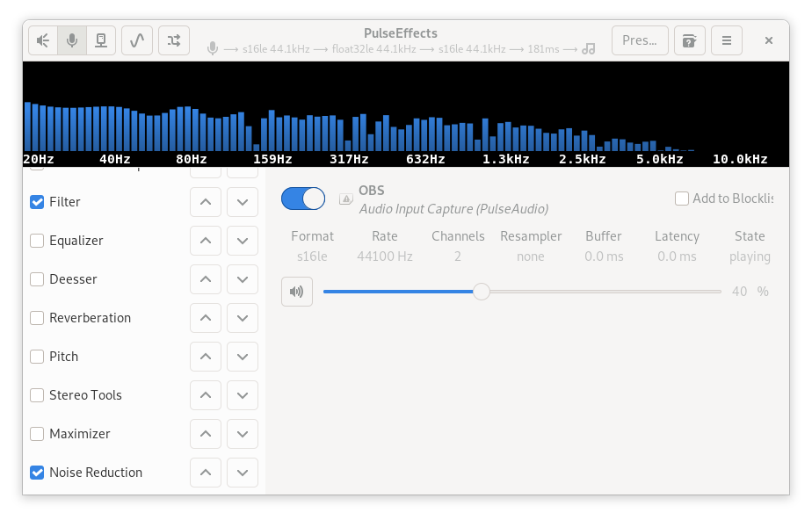Click the up chevron beside Deesser
Viewport: 812px width, 520px height.
click(x=205, y=279)
